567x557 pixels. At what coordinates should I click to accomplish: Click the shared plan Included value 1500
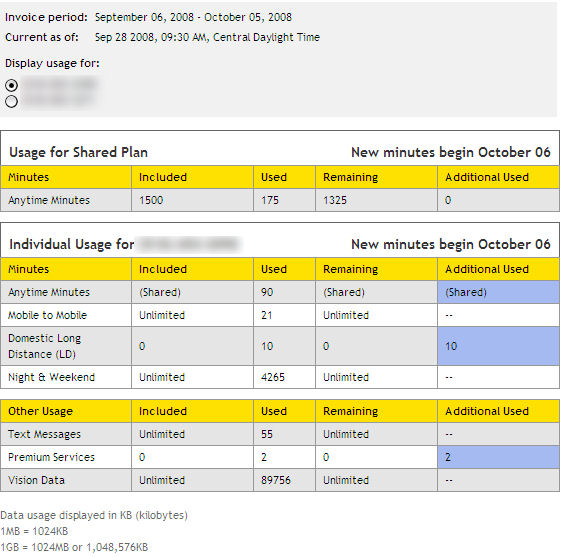tap(151, 200)
